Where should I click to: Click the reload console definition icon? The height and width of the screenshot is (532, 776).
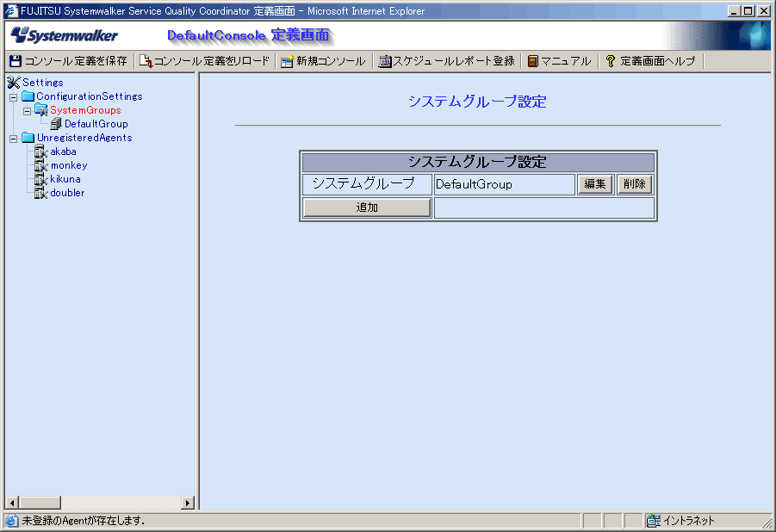point(146,61)
